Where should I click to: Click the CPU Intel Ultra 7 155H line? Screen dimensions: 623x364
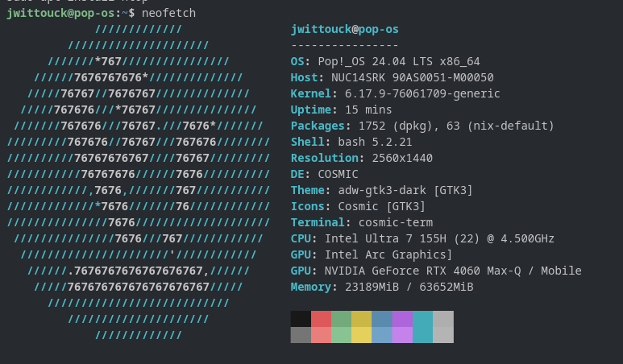[422, 239]
